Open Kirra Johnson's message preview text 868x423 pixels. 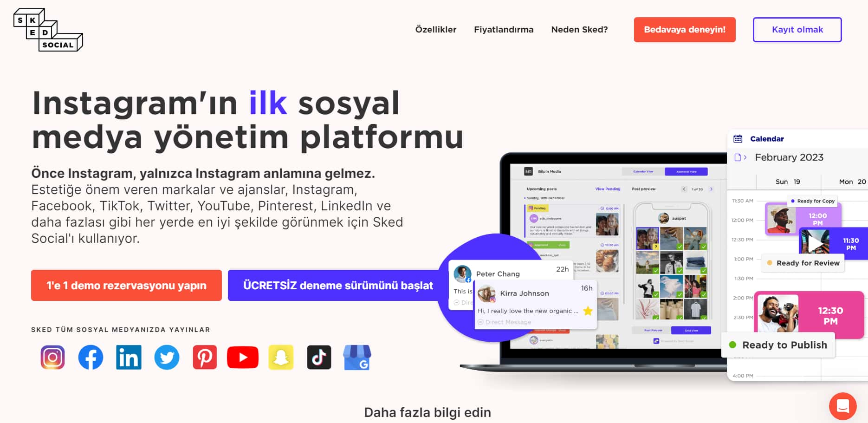(528, 311)
